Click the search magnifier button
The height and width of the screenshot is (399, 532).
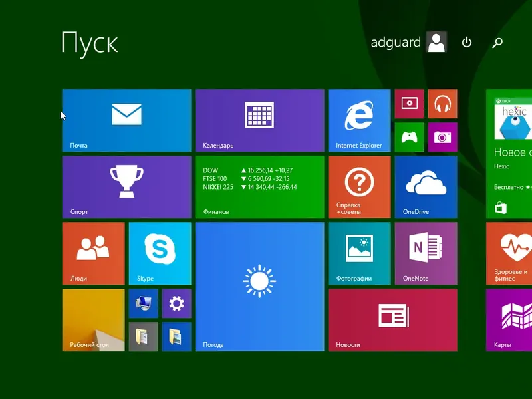[497, 43]
